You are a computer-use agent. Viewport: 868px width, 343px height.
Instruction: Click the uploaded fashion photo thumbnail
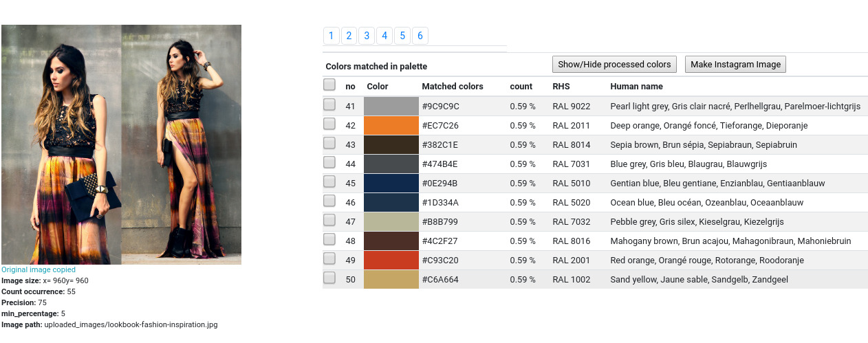point(121,144)
